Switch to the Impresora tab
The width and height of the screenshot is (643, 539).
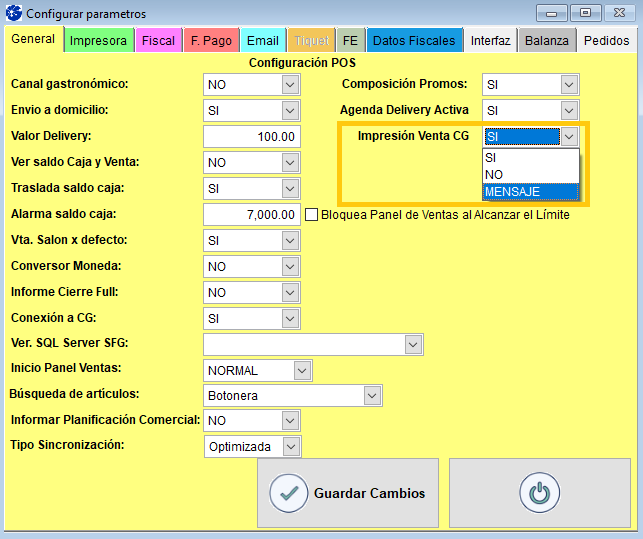(x=98, y=41)
